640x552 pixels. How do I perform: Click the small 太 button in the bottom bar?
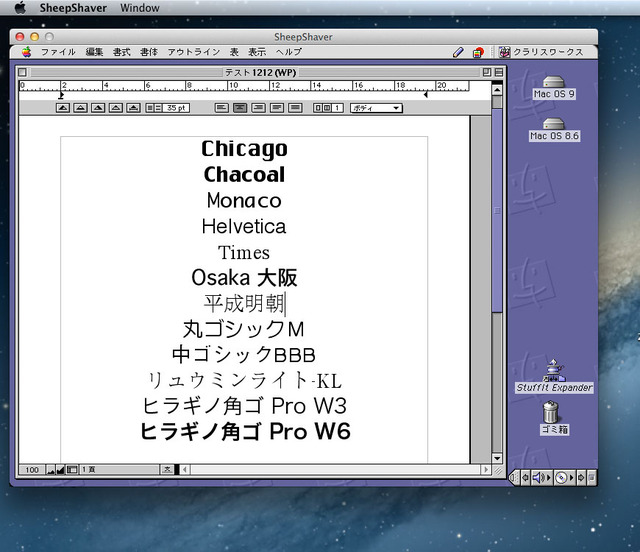[167, 470]
